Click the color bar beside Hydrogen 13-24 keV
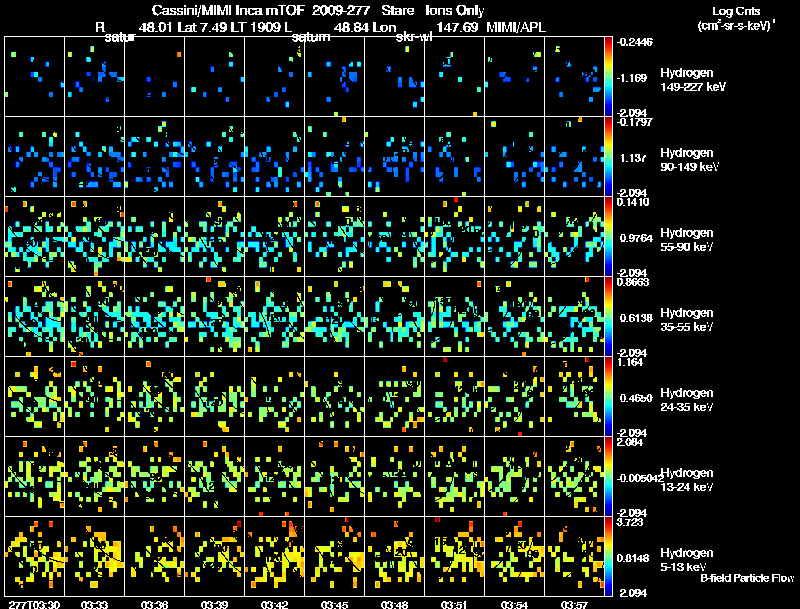Image resolution: width=800 pixels, height=609 pixels. (x=608, y=477)
